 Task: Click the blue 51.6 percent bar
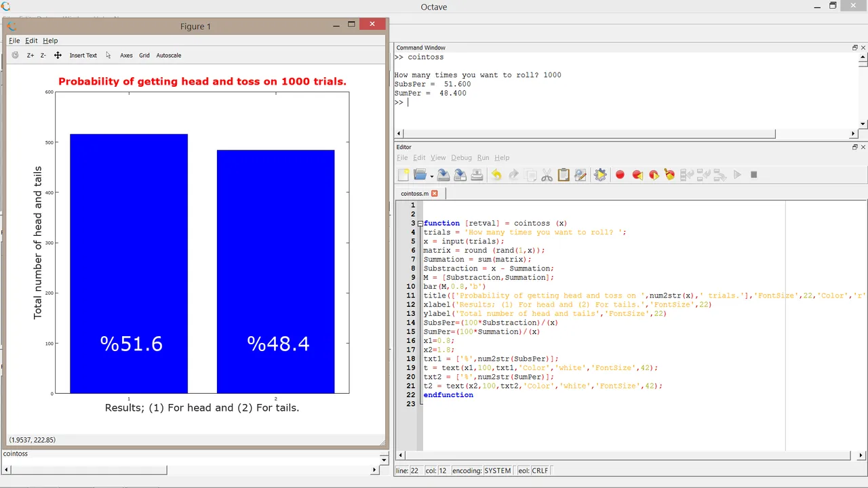129,264
